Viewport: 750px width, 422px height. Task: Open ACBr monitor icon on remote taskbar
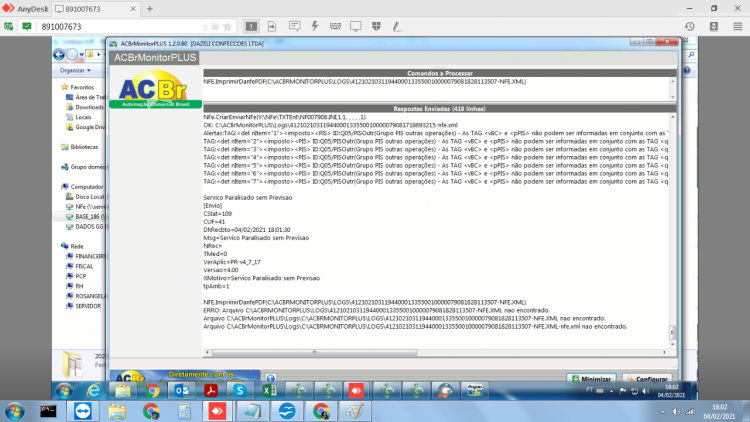pyautogui.click(x=474, y=390)
